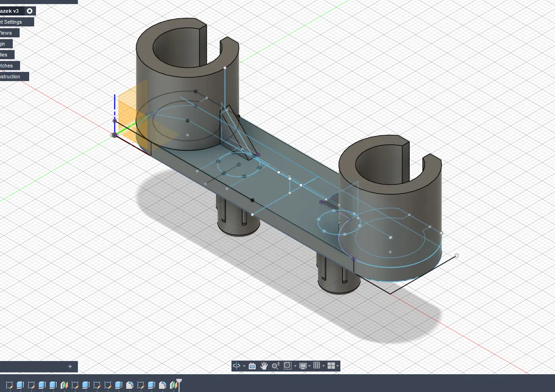Click the timeline end marker

tap(179, 385)
